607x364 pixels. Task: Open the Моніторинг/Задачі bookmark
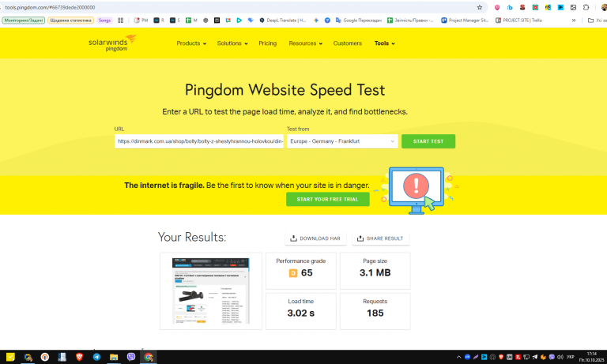pyautogui.click(x=24, y=20)
